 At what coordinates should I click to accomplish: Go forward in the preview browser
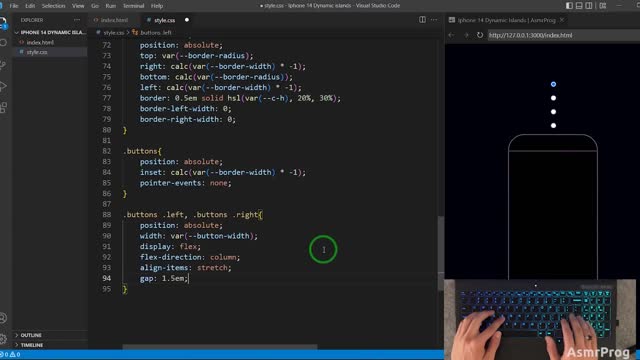pos(466,35)
